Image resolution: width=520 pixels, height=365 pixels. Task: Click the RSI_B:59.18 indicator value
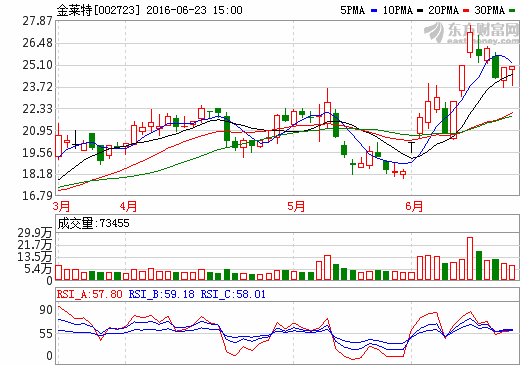click(x=161, y=294)
